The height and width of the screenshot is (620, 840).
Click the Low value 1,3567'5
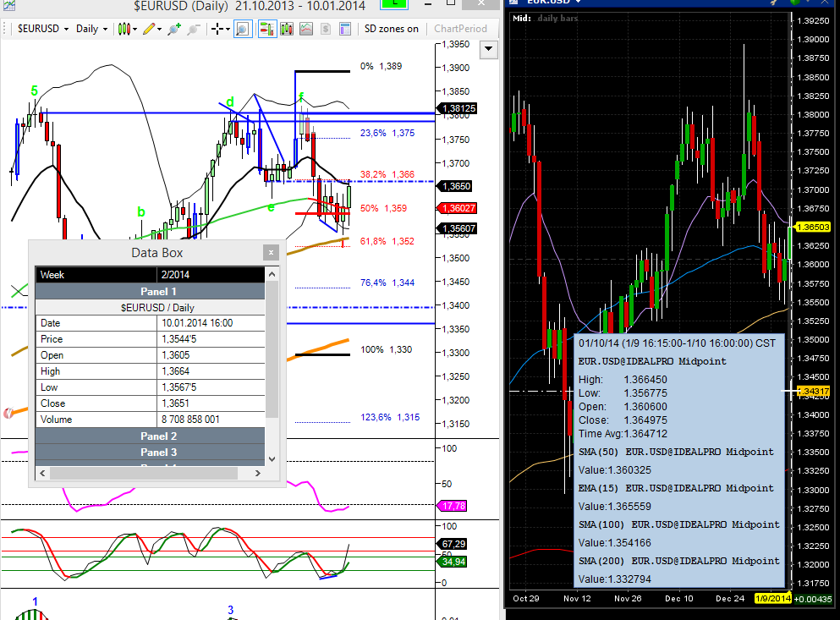click(179, 387)
